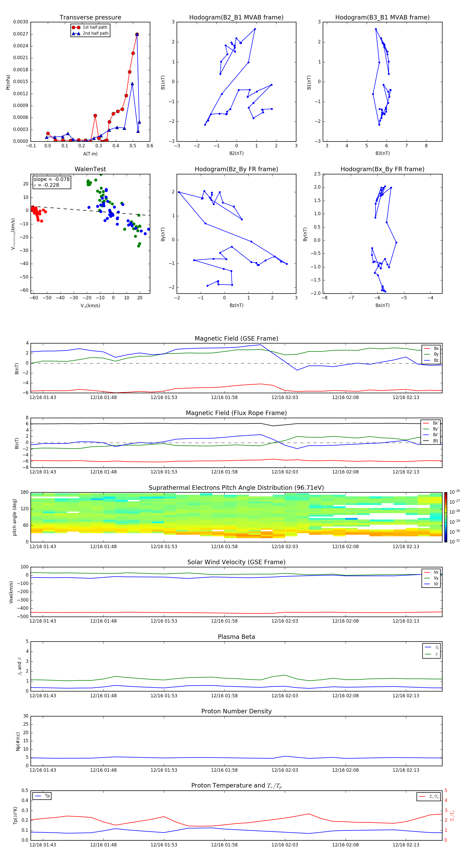Viewport: 473px width, 868px height.
Task: Click the 'Pt(nPa)' y-axis label
Action: [8, 82]
